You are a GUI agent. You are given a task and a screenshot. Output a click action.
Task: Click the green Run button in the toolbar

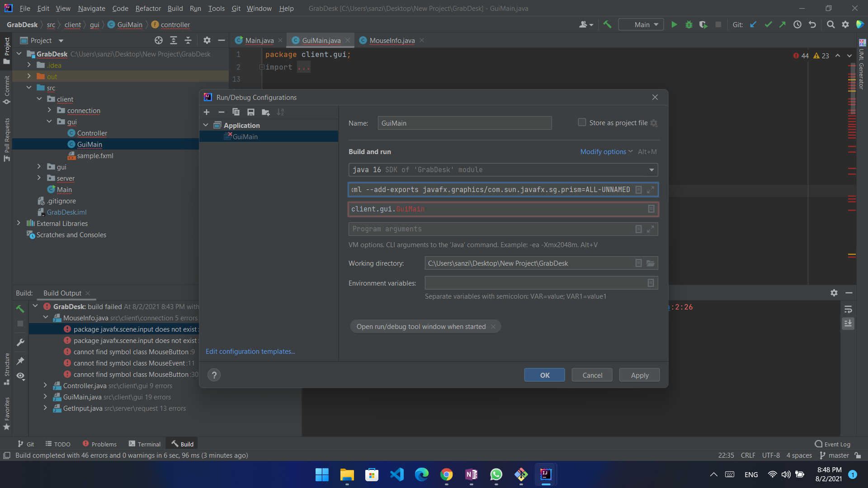(674, 24)
